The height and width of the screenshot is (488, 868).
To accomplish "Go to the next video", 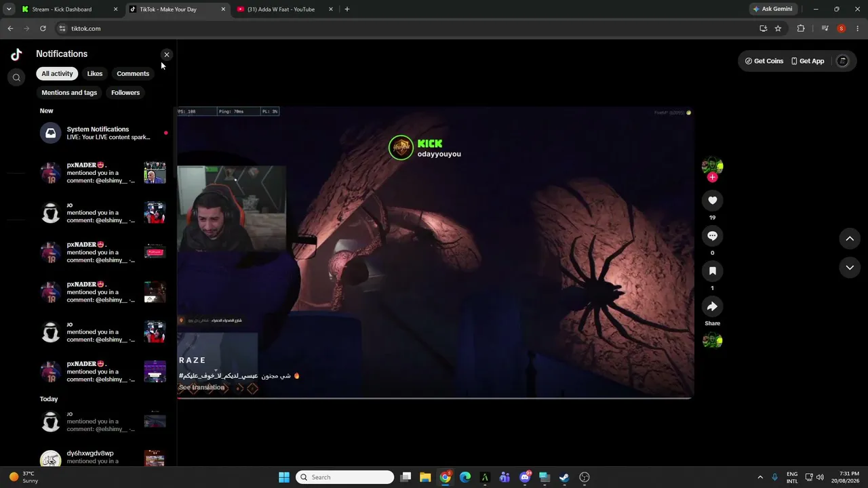I will point(850,268).
